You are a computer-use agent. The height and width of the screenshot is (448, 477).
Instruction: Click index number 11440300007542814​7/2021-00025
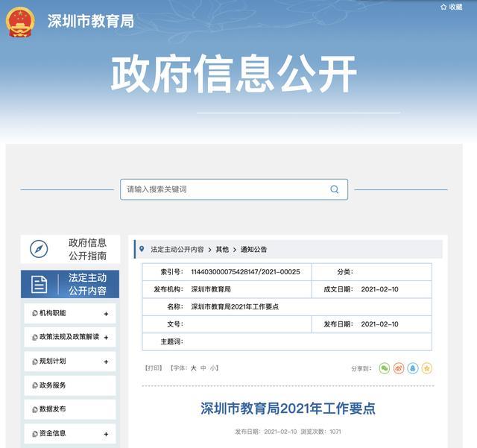(245, 272)
